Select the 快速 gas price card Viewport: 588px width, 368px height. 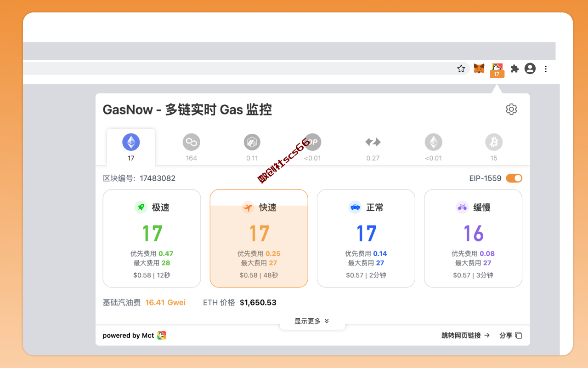(x=259, y=238)
